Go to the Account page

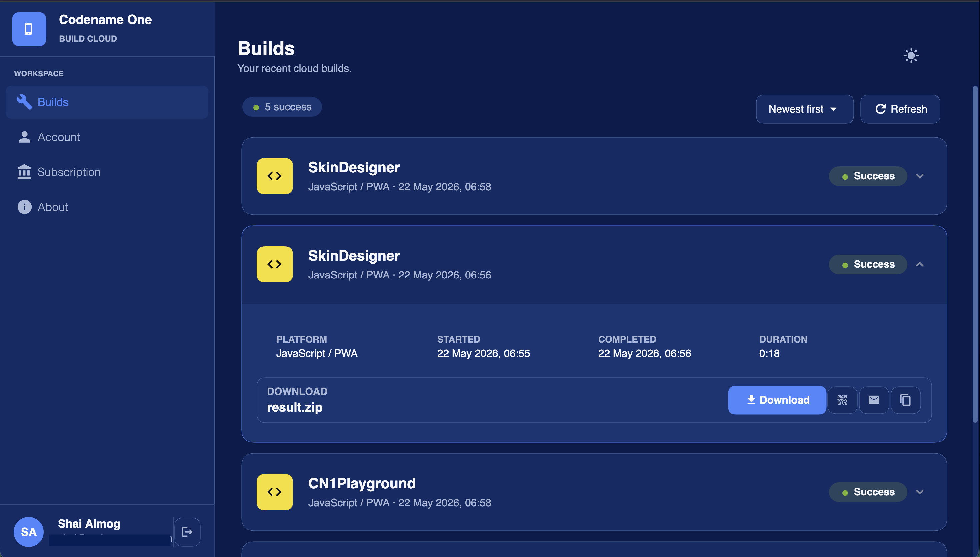[x=107, y=137]
